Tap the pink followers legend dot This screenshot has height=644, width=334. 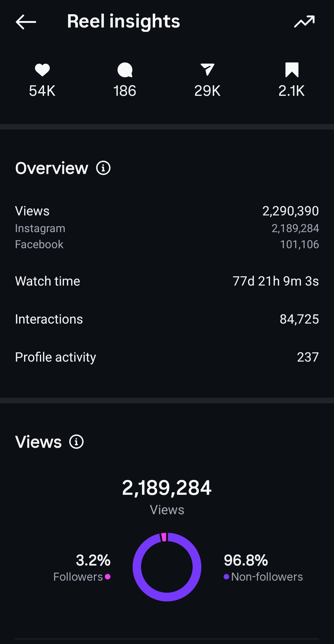pyautogui.click(x=108, y=577)
